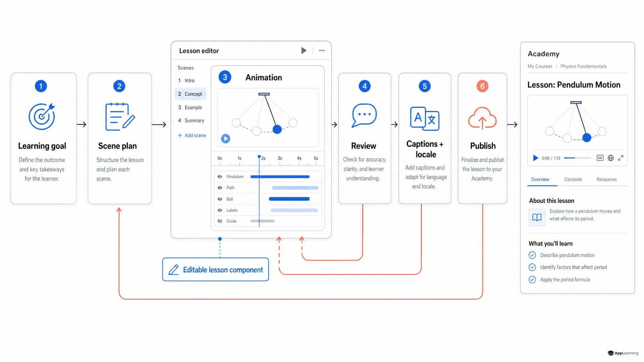Click the Captions translate icon

coord(425,118)
